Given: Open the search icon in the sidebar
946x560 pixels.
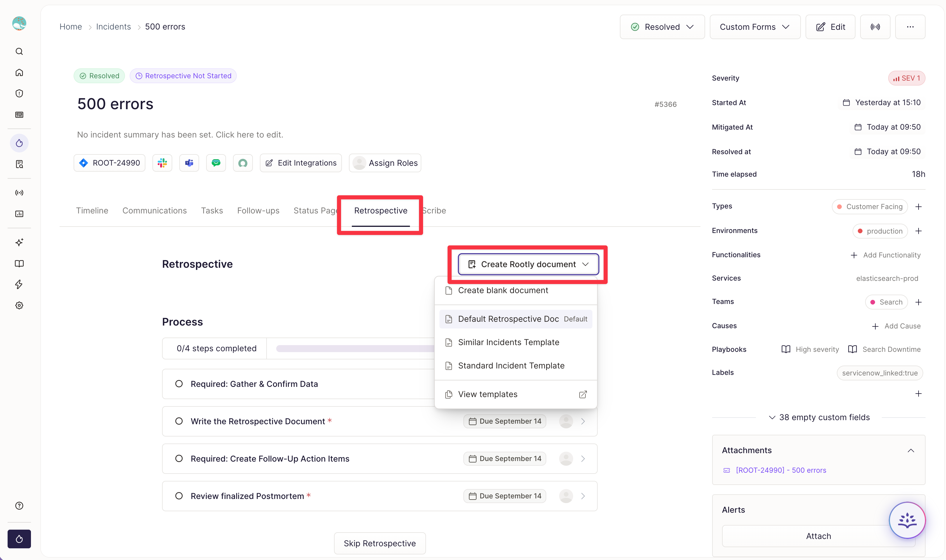Looking at the screenshot, I should pos(19,51).
